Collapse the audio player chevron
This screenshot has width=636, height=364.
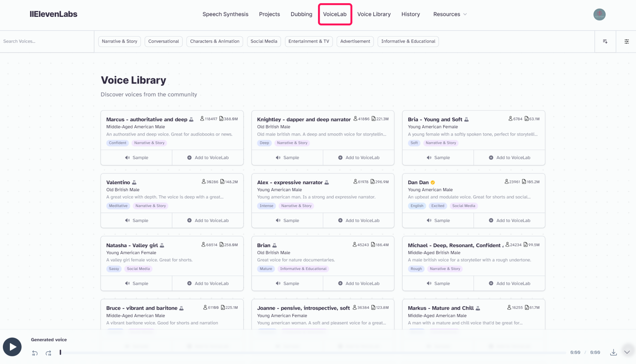point(627,352)
